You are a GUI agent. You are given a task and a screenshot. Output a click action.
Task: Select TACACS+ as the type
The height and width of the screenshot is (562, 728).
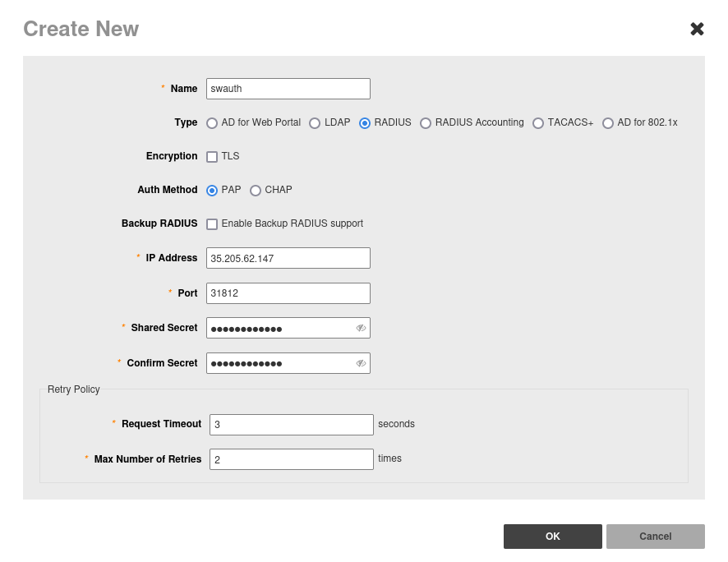coord(538,123)
